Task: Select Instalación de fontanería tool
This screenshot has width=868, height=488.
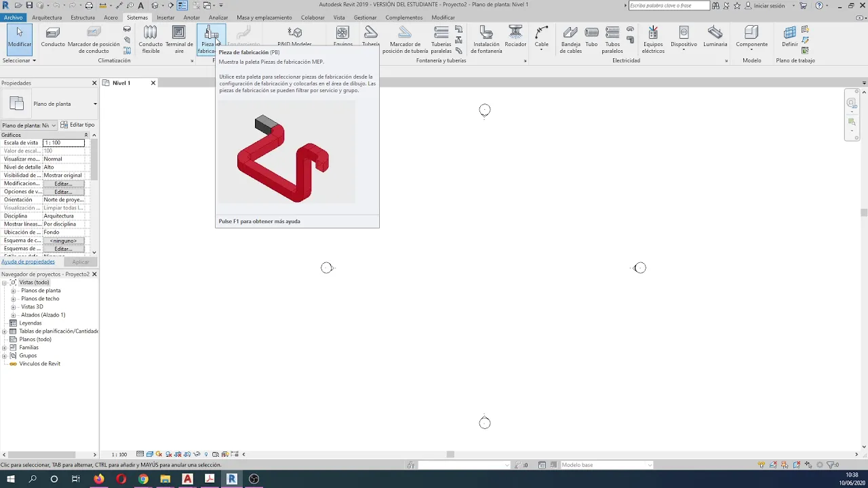Action: click(486, 40)
